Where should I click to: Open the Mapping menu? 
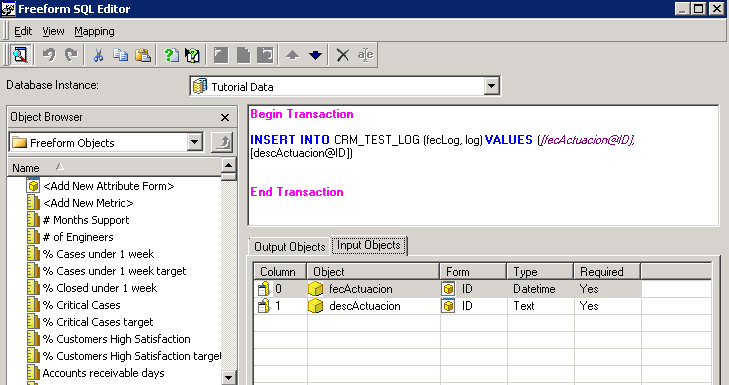coord(94,31)
